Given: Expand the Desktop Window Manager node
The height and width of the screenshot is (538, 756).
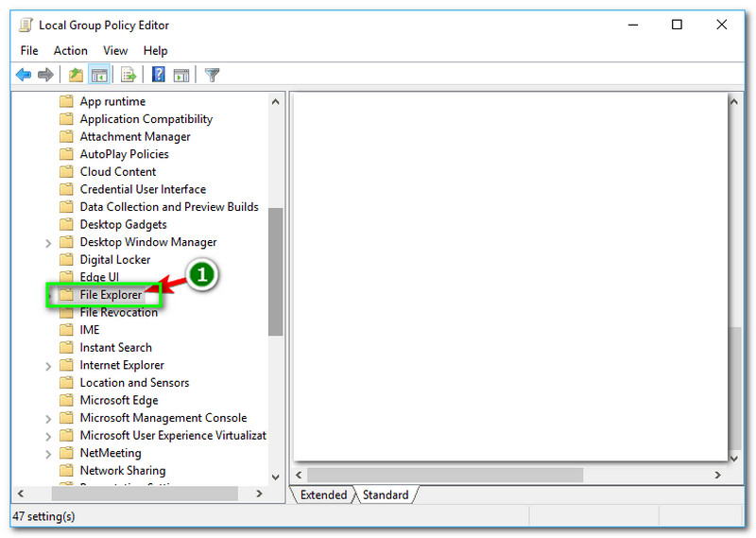Looking at the screenshot, I should (x=48, y=243).
